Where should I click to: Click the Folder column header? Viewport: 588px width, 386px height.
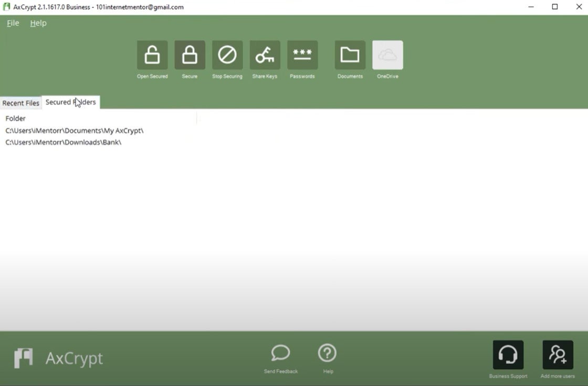tap(15, 119)
